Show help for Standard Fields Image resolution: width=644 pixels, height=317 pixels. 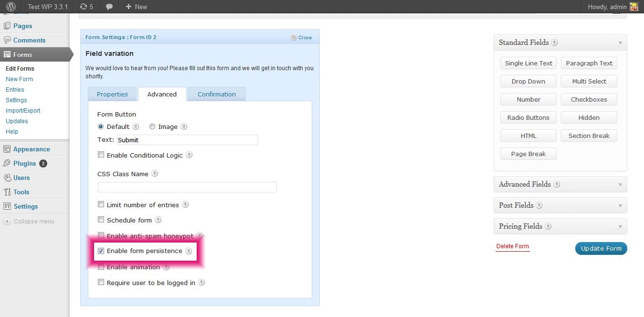[554, 42]
